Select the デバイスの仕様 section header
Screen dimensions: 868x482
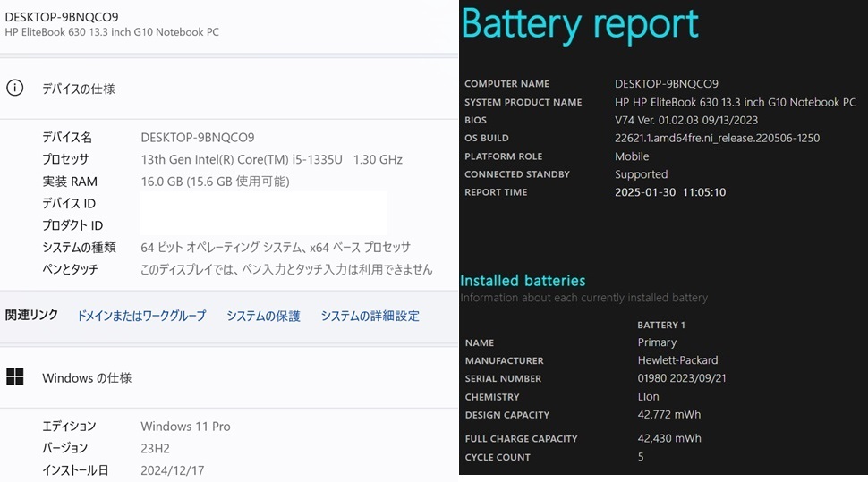click(79, 89)
